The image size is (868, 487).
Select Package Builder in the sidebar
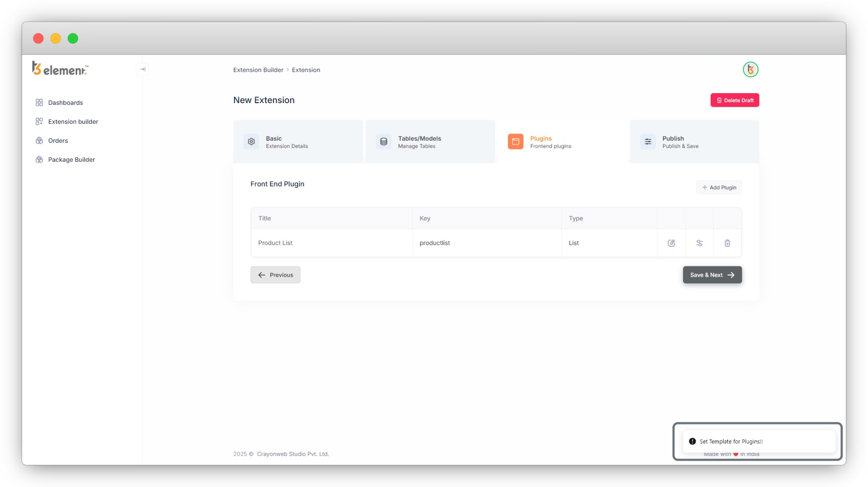click(x=71, y=160)
